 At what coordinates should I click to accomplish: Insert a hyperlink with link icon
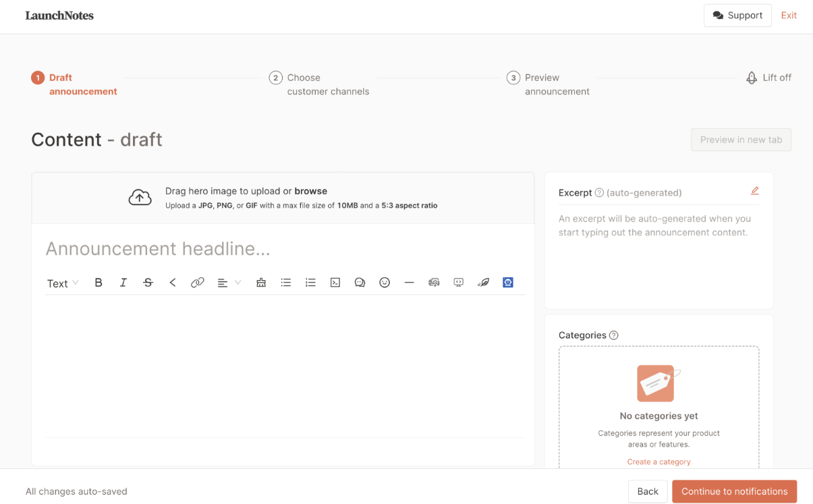click(x=197, y=283)
